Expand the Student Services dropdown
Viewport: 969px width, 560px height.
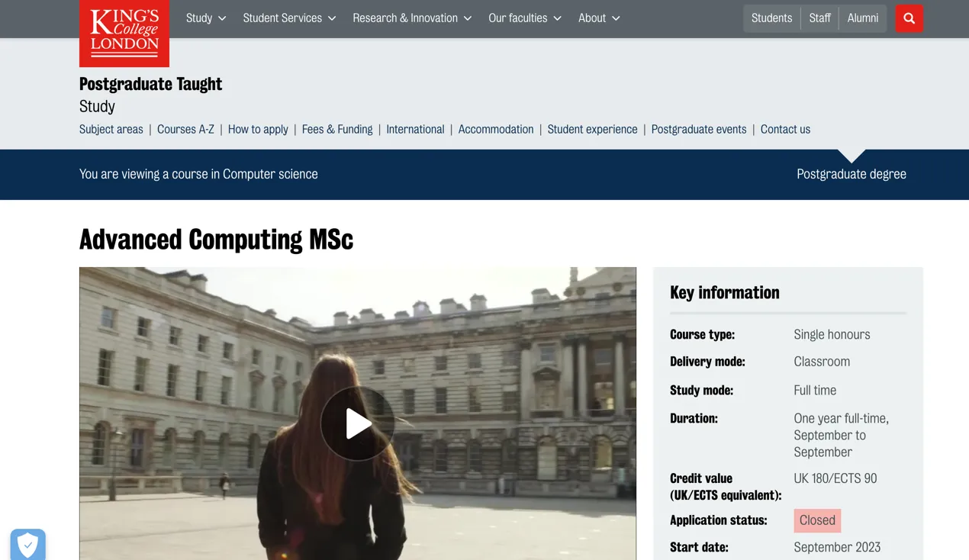point(289,18)
